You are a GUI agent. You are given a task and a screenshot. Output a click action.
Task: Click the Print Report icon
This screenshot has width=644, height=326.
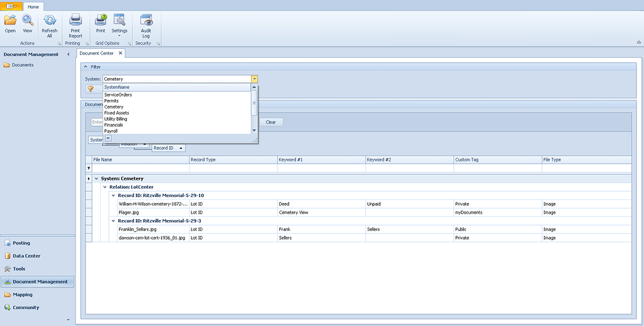coord(76,26)
